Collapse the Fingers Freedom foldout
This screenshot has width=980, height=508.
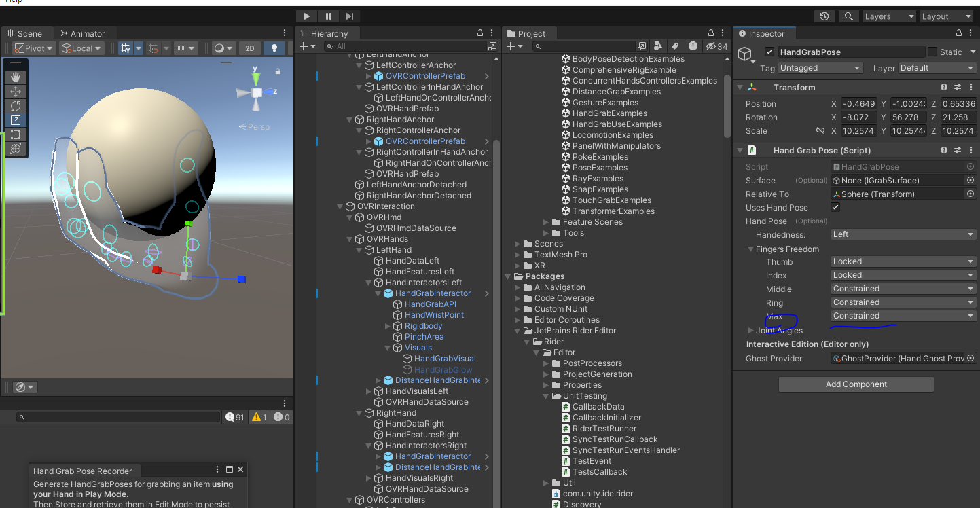pos(751,249)
